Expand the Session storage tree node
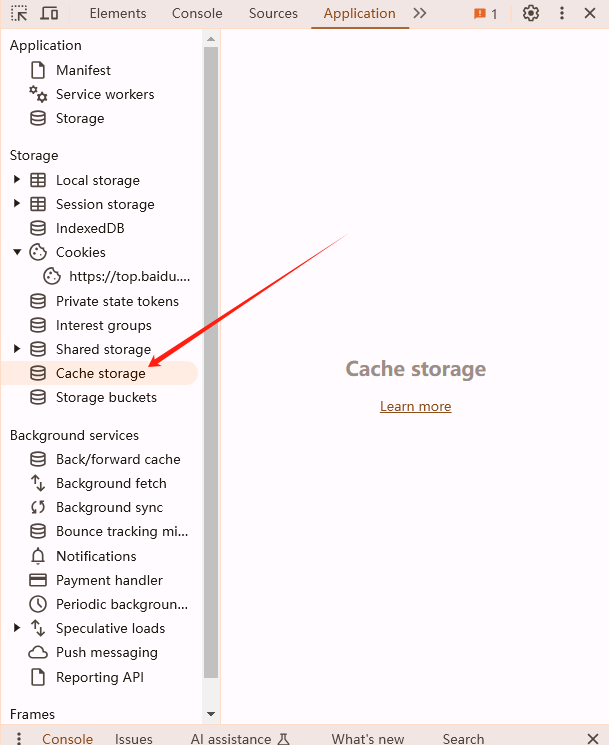This screenshot has width=609, height=745. (17, 204)
